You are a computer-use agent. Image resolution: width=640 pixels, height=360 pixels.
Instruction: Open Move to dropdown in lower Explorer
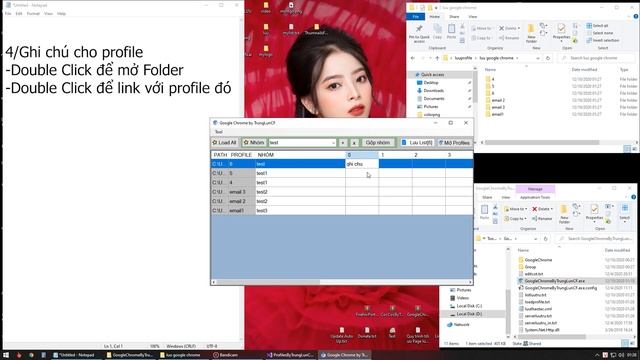(516, 209)
